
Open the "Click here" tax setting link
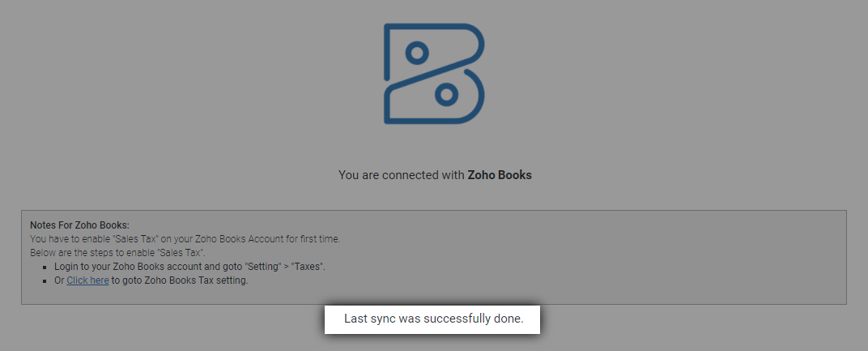click(x=87, y=281)
